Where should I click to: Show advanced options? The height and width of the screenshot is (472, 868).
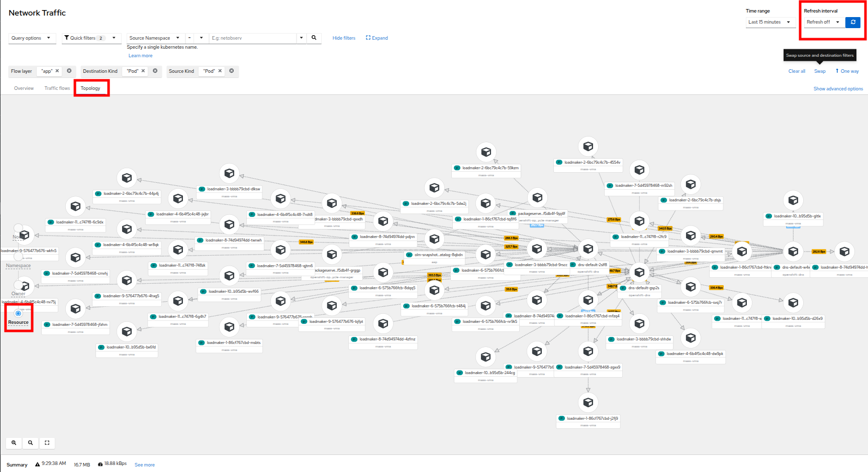coord(838,89)
